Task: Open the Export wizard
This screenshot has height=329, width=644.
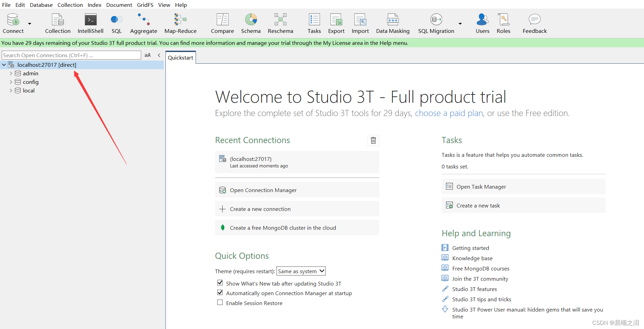Action: (x=336, y=23)
